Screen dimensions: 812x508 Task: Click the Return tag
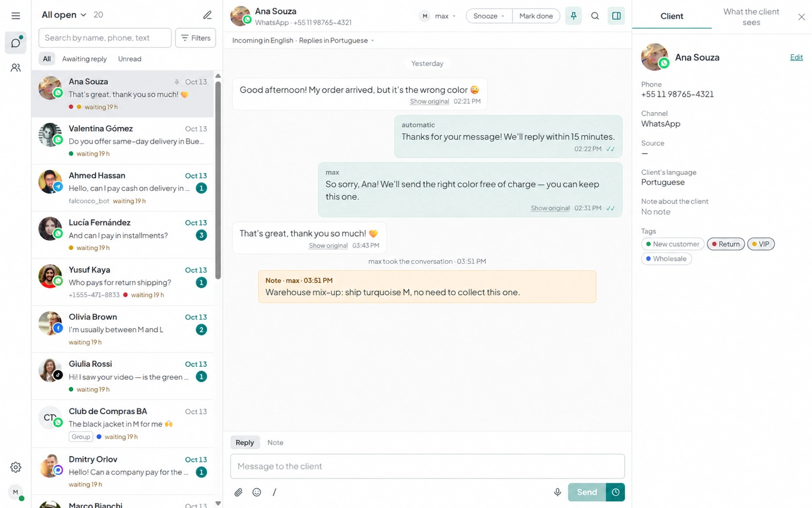(725, 244)
